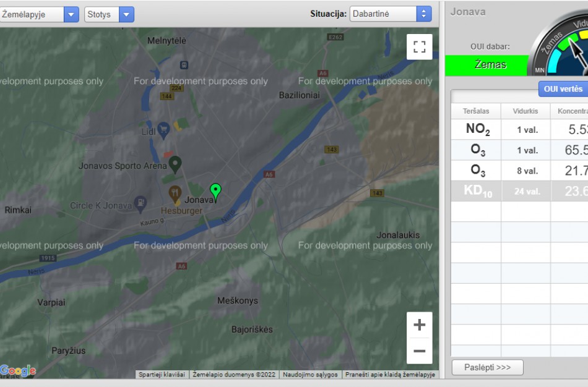This screenshot has width=588, height=387.
Task: Select the KD10 pollutant row
Action: [519, 190]
